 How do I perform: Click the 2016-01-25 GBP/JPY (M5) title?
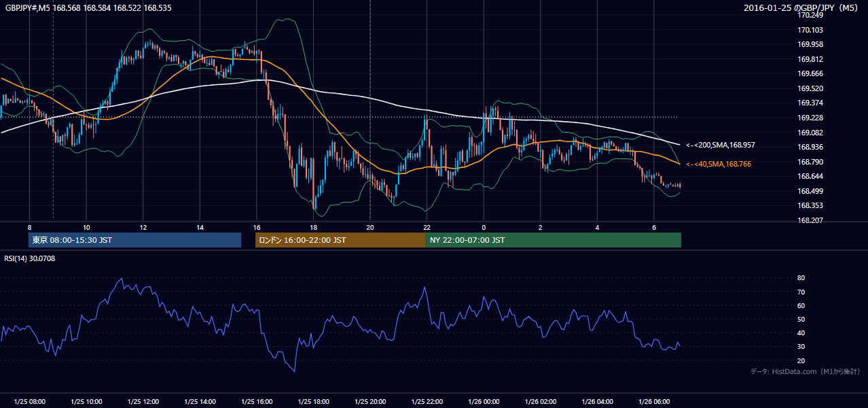[802, 8]
